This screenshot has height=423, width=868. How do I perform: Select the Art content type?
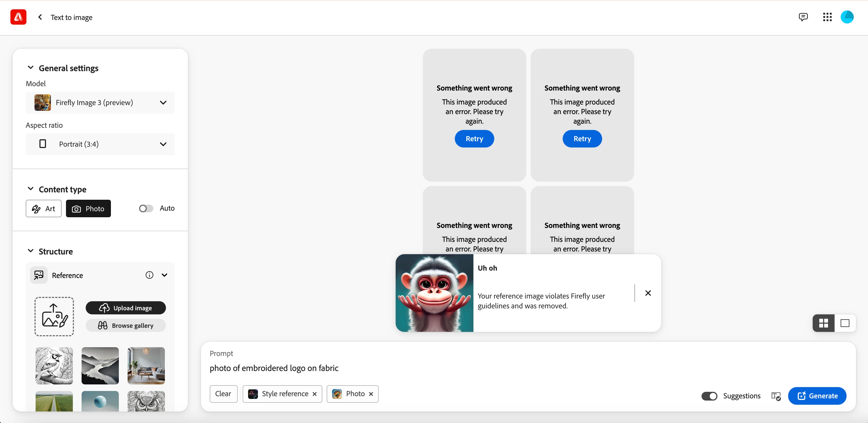click(44, 208)
